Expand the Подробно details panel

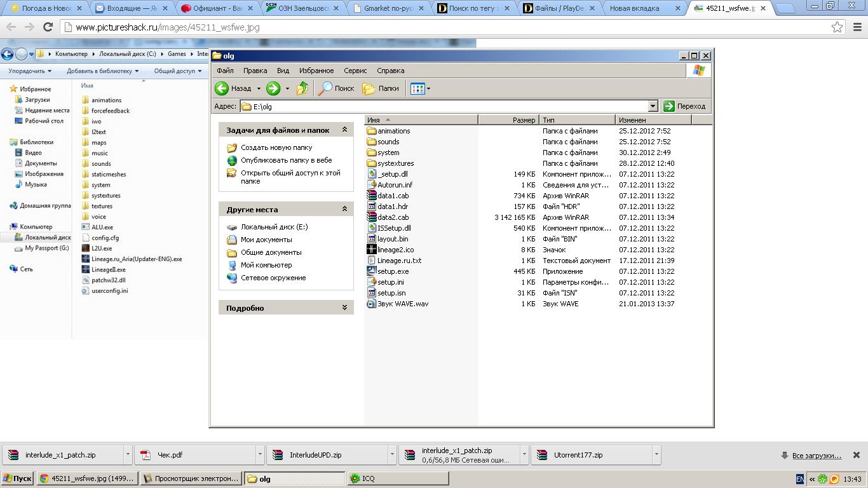(x=344, y=308)
